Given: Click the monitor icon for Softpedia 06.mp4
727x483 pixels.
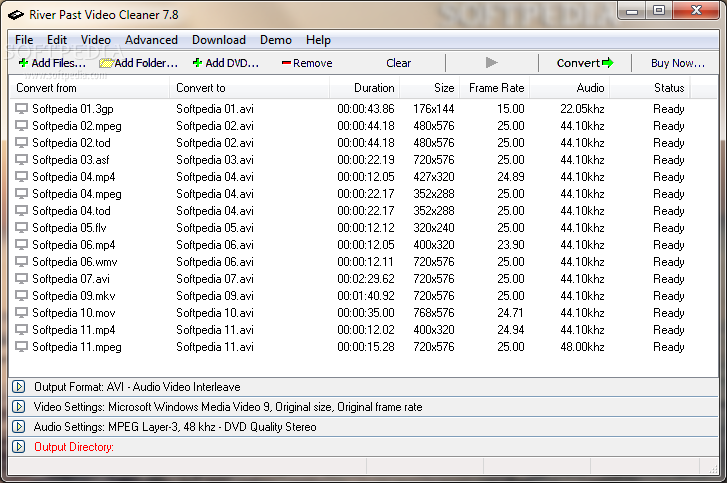Looking at the screenshot, I should pos(21,245).
